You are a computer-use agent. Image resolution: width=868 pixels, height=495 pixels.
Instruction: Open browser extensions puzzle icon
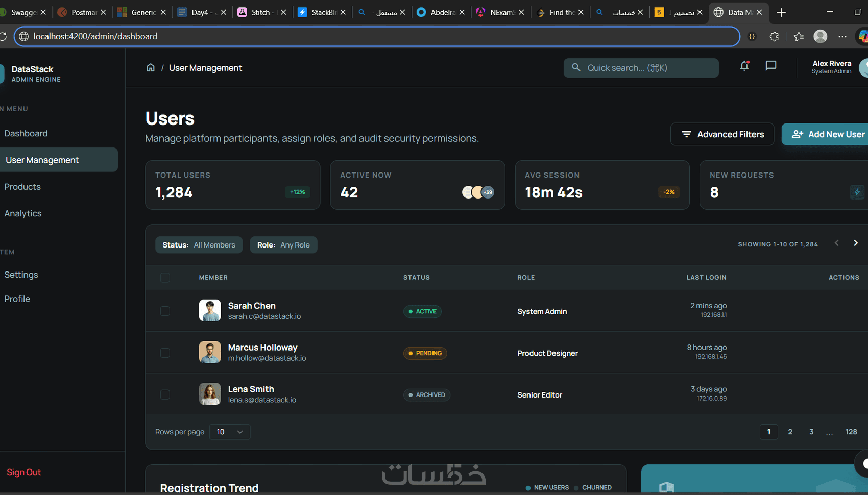point(774,36)
